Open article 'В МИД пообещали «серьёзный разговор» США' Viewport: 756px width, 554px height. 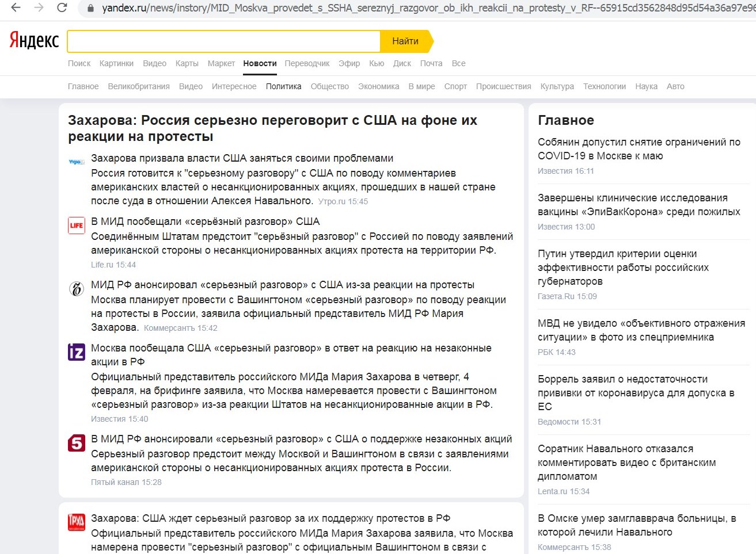(x=206, y=221)
